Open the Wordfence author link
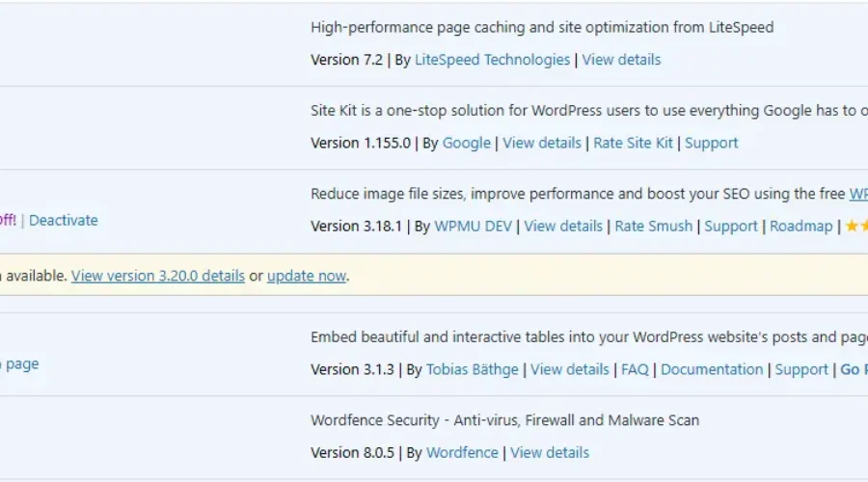Image resolution: width=868 pixels, height=482 pixels. click(x=462, y=452)
